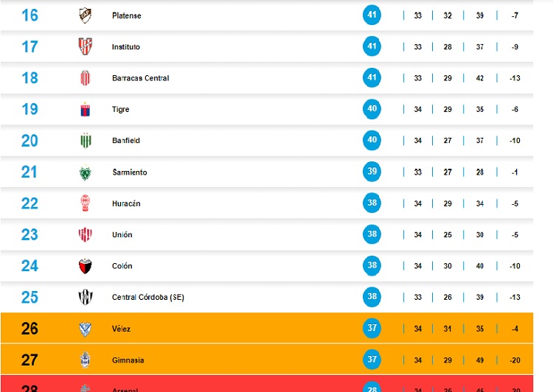The width and height of the screenshot is (553, 392).
Task: Click Barracas Central's -13 goal difference
Action: [x=515, y=78]
